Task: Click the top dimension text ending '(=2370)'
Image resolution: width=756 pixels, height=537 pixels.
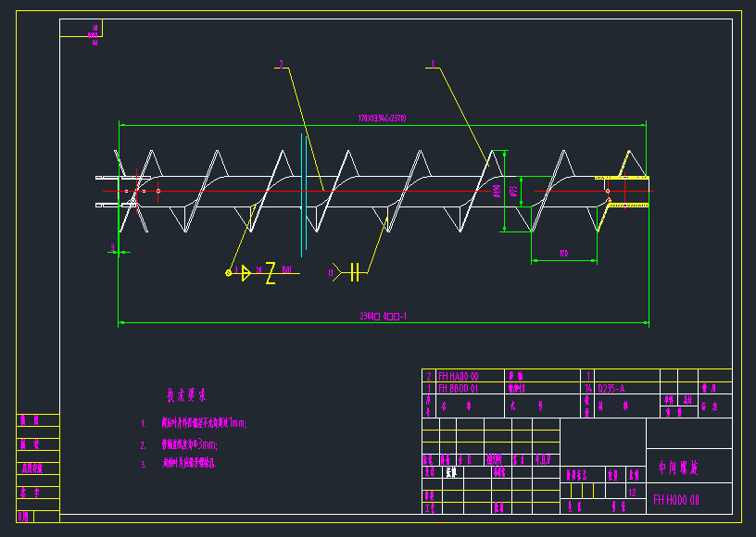Action: [x=382, y=118]
